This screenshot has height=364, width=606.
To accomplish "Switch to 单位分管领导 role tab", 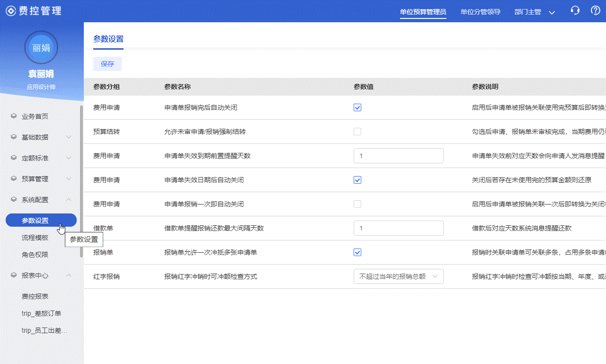I will (480, 12).
